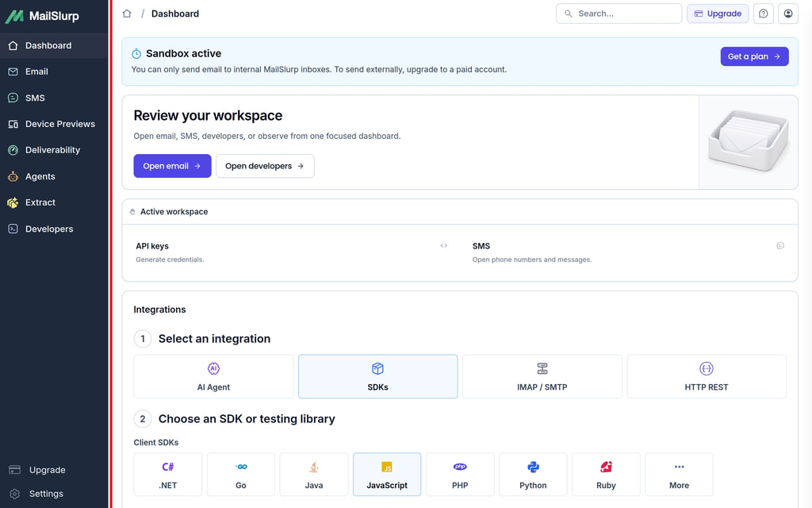Go to Developers in the sidebar
The height and width of the screenshot is (508, 812).
pos(54,229)
